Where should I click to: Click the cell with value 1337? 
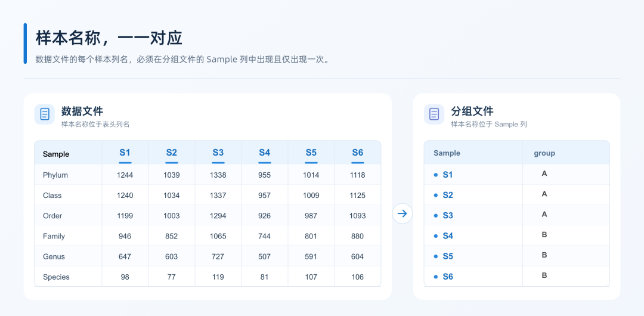218,196
